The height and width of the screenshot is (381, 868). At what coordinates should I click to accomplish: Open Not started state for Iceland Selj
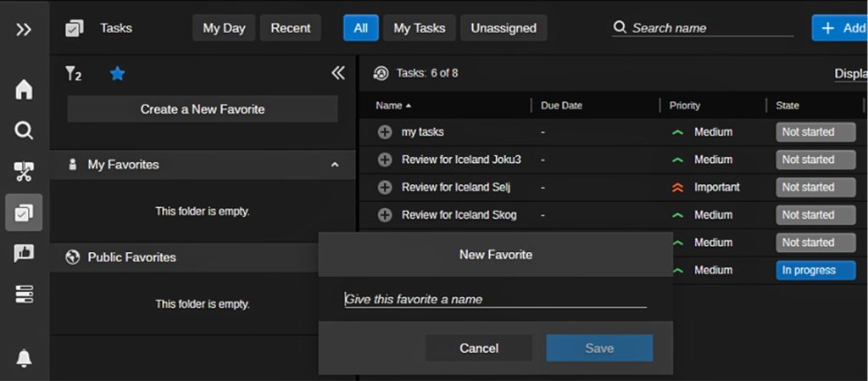(815, 188)
